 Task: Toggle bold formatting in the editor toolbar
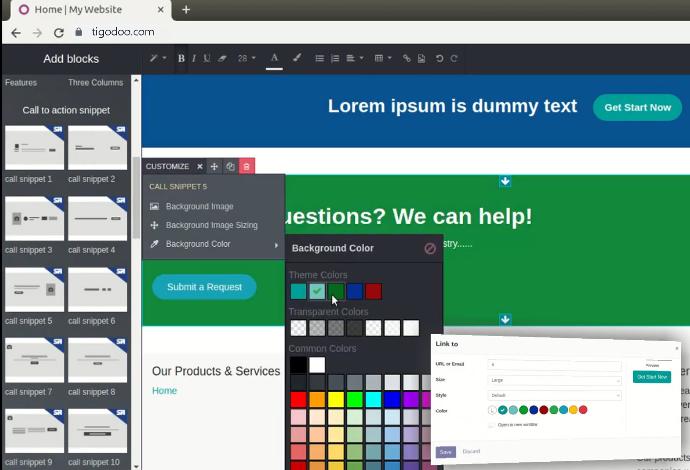[x=181, y=59]
